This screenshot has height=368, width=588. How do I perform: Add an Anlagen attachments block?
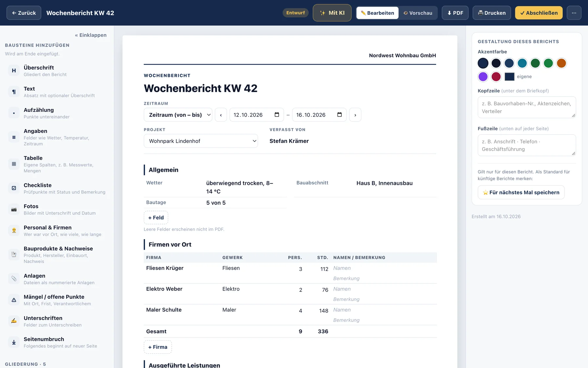[57, 279]
